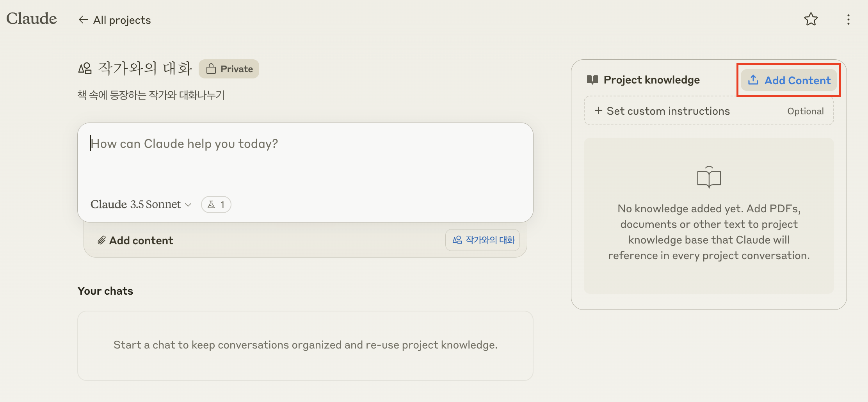The width and height of the screenshot is (868, 402).
Task: Click the 작가와의 대화 project chip
Action: [483, 240]
